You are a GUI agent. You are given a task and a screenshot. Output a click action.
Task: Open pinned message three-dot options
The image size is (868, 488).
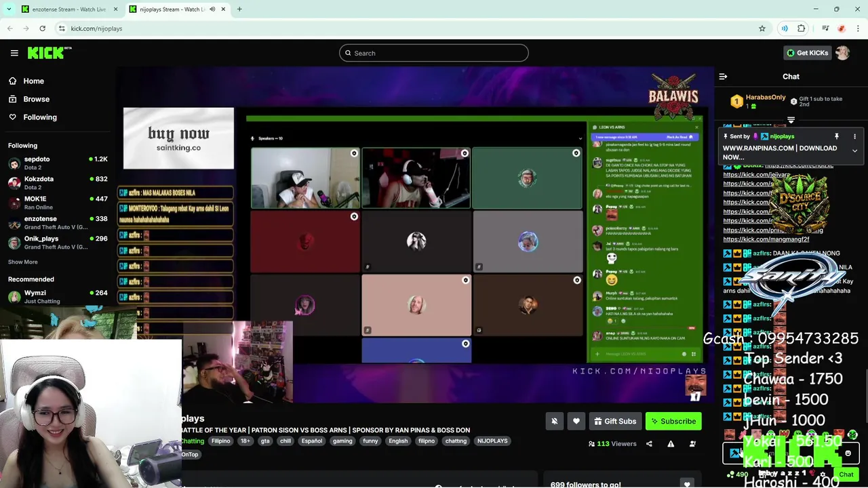(854, 136)
